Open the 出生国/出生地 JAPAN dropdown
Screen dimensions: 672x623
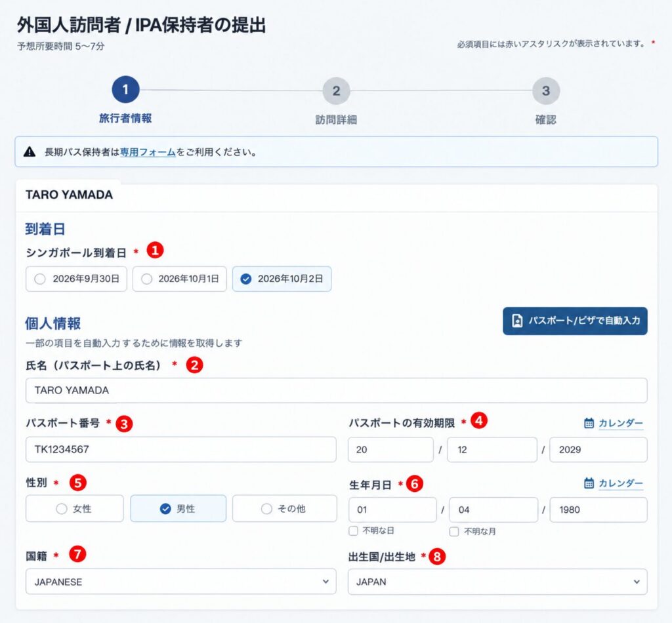click(x=497, y=582)
